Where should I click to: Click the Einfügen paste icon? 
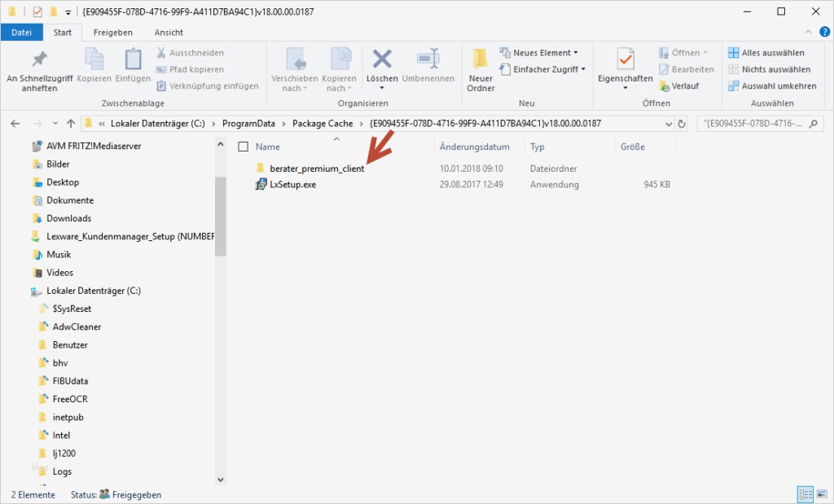tap(133, 59)
